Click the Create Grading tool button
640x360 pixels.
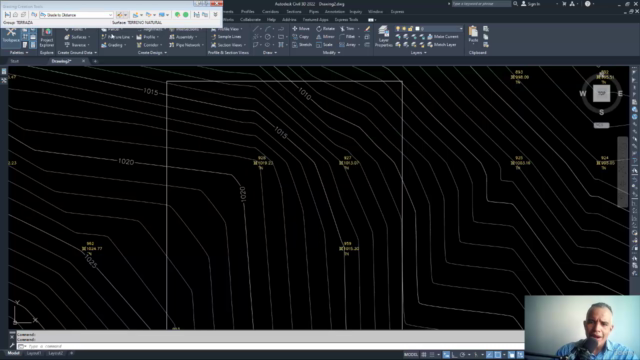[120, 15]
